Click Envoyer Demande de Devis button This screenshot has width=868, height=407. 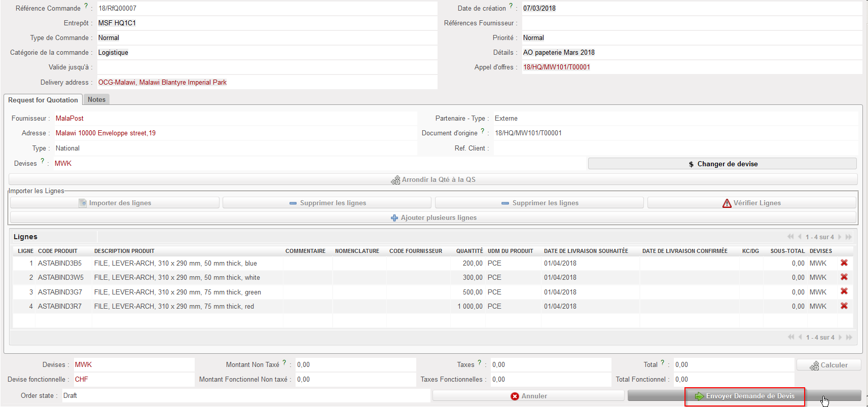point(744,396)
